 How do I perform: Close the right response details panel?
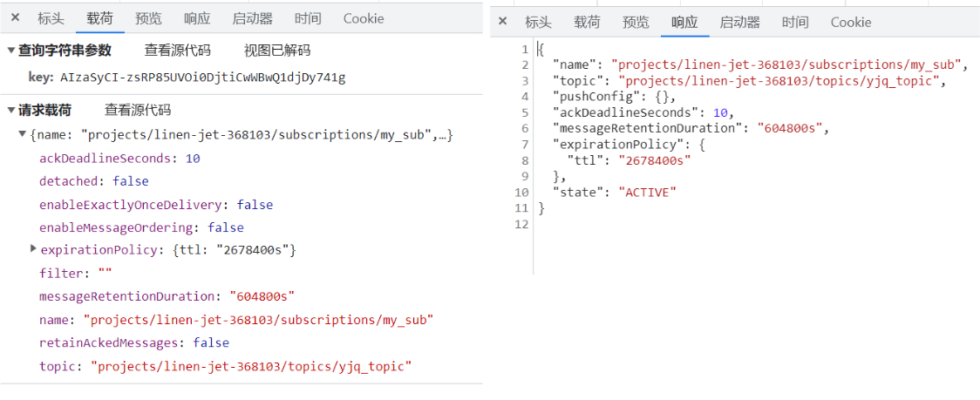point(502,23)
